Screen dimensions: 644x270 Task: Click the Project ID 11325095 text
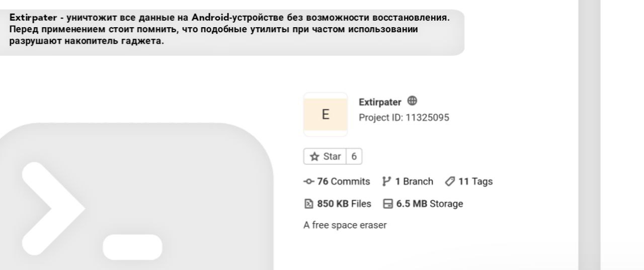tap(404, 118)
